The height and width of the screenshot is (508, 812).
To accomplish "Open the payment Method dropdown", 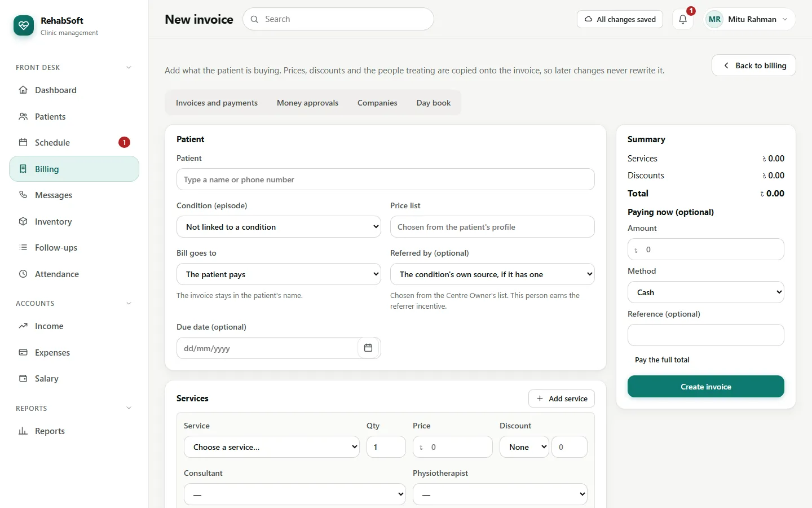I will coord(706,292).
